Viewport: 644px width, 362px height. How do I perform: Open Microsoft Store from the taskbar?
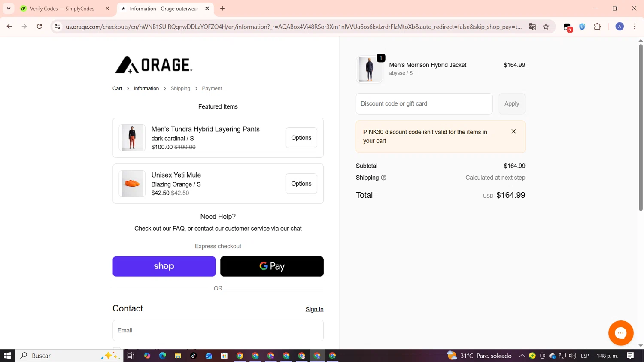click(x=225, y=356)
